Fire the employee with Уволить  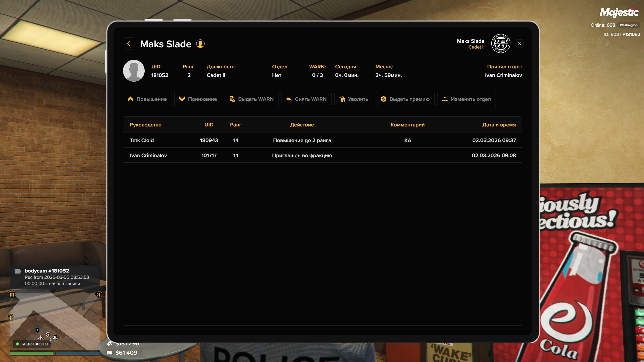coord(354,99)
